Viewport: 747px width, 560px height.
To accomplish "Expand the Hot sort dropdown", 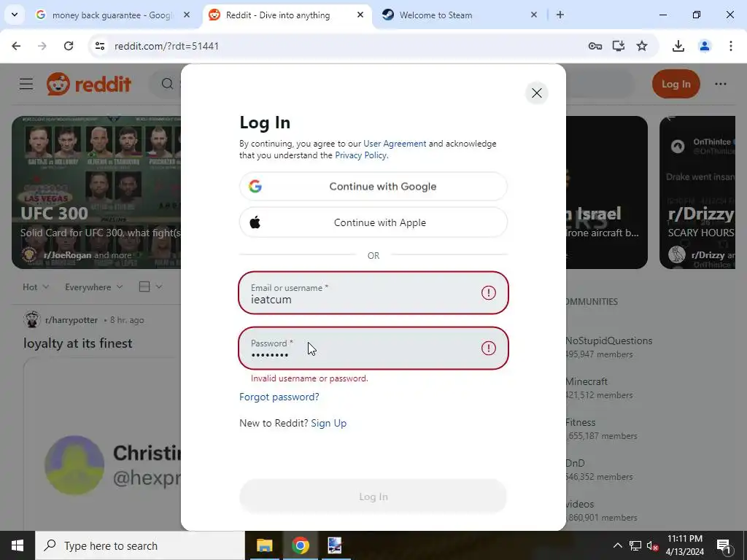I will click(x=36, y=287).
